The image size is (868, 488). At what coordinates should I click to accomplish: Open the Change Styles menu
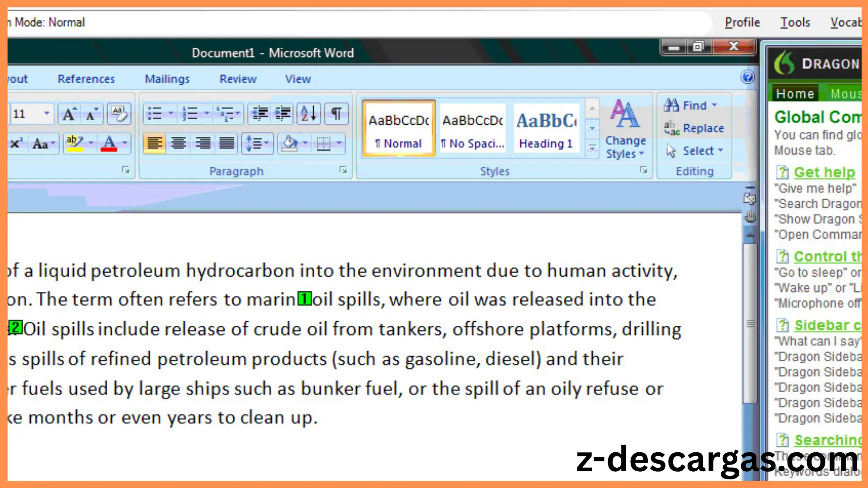pos(626,130)
